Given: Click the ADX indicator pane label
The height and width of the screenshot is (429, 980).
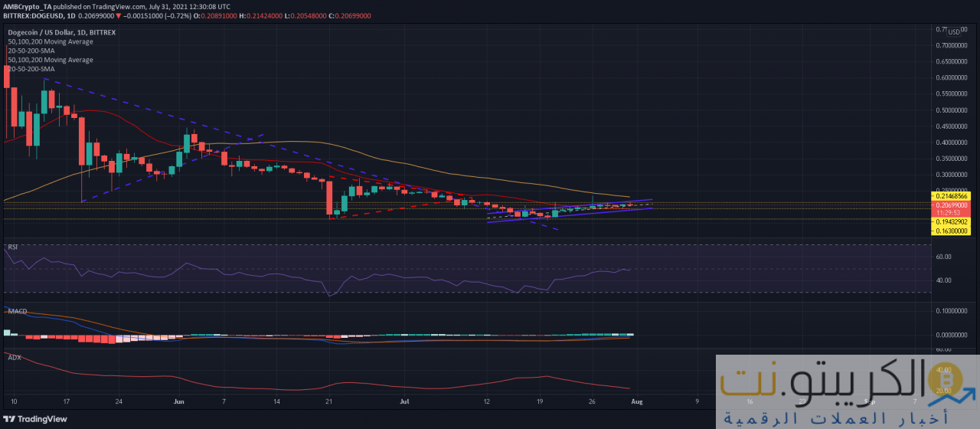Looking at the screenshot, I should [x=13, y=356].
